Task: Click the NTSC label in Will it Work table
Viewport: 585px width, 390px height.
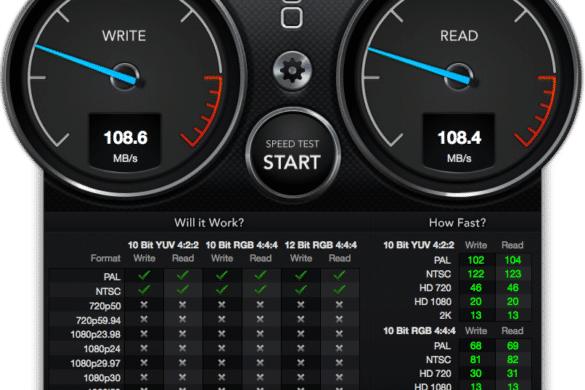Action: coord(108,291)
